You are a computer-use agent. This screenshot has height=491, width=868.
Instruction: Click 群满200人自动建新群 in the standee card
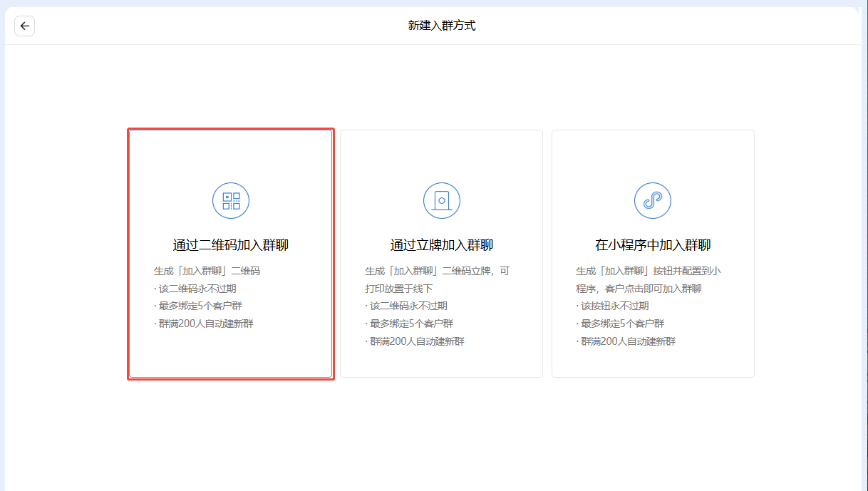click(415, 341)
